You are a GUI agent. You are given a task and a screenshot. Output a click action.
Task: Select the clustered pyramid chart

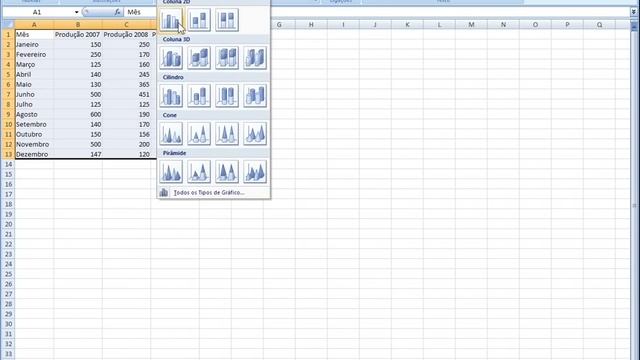(x=171, y=171)
